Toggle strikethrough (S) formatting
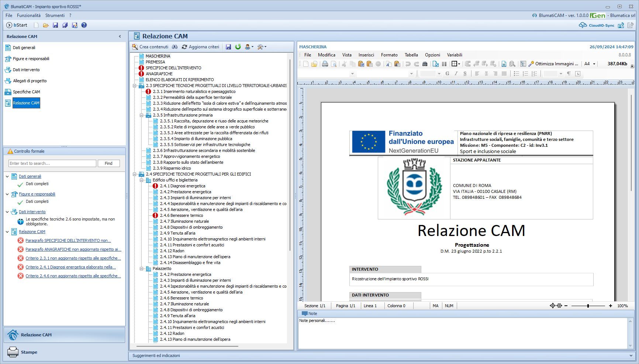The image size is (639, 364). click(465, 74)
